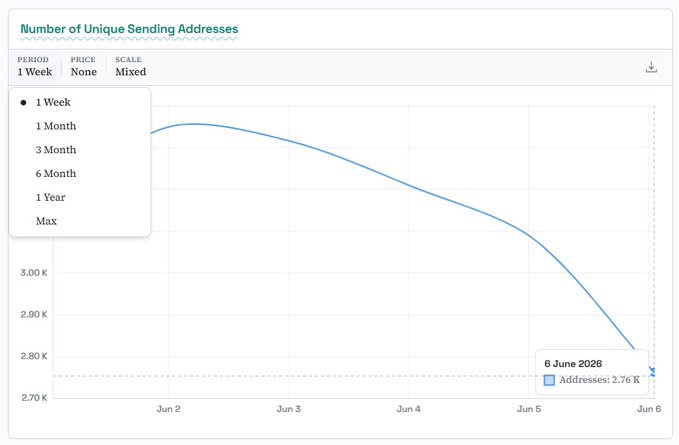The height and width of the screenshot is (445, 679).
Task: Click the 2.80 K y-axis value
Action: pos(34,356)
